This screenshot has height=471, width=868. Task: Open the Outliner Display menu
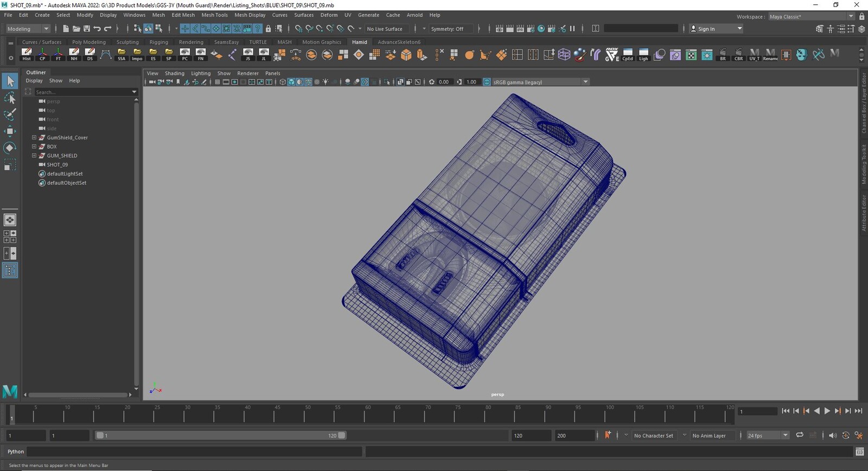click(34, 80)
